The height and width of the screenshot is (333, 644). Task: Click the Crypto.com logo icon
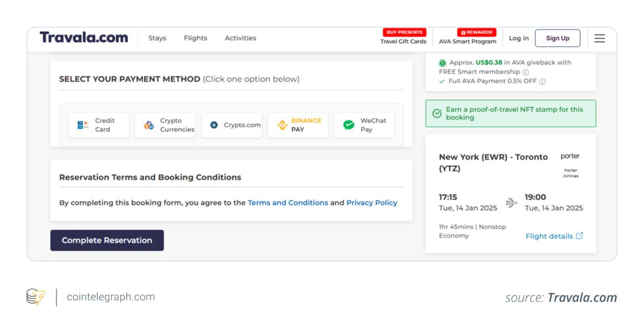click(214, 125)
